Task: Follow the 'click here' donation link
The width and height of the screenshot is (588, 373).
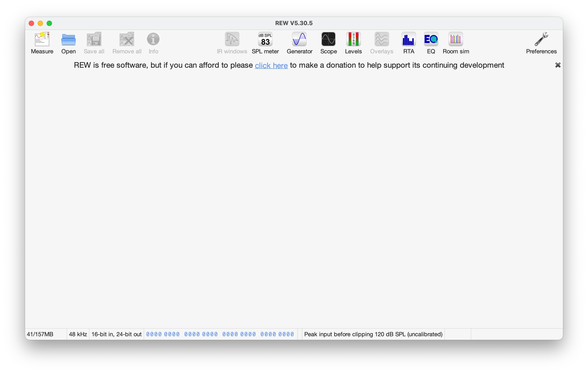Action: click(x=271, y=65)
